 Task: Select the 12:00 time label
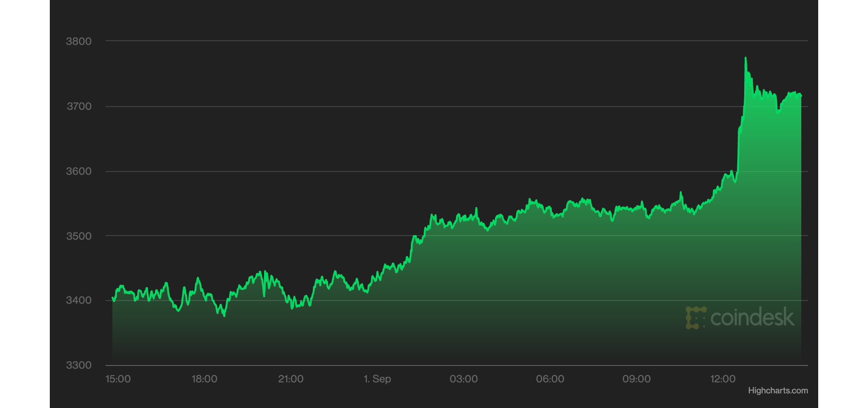tap(722, 379)
